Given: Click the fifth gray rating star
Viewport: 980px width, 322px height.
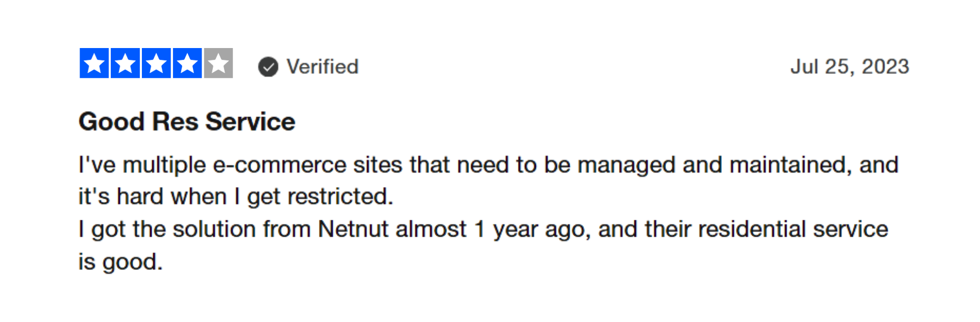Looking at the screenshot, I should click(218, 63).
